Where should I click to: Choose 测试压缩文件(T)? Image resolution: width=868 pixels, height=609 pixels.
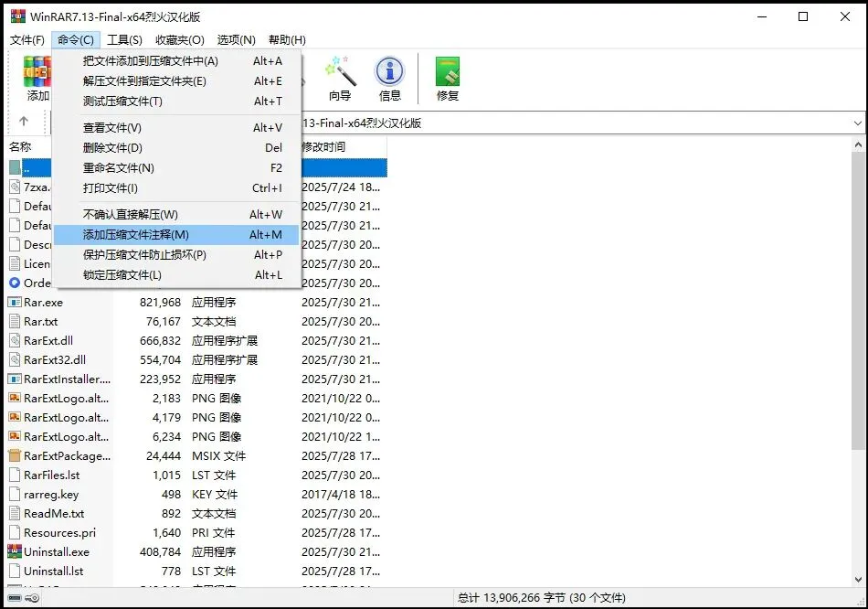(x=177, y=101)
